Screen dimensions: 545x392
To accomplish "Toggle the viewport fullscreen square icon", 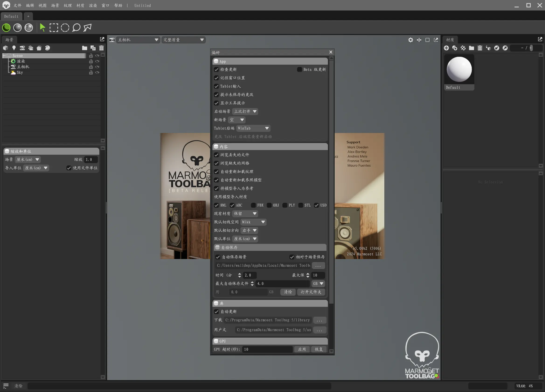I will [427, 40].
